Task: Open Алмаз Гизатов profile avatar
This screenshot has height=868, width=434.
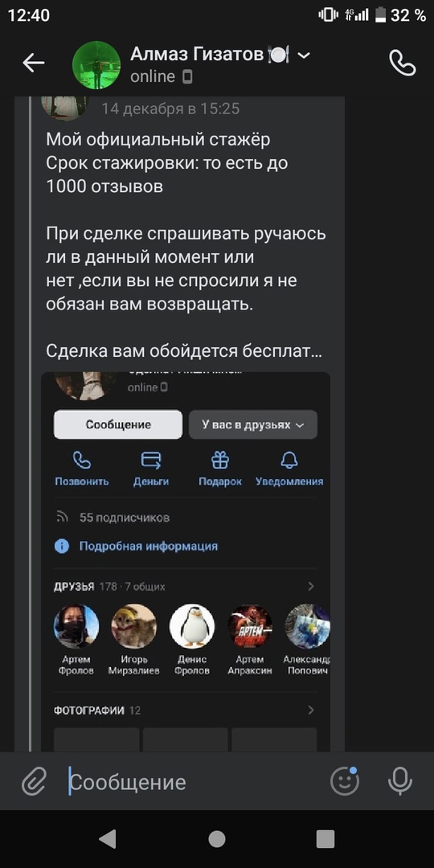Action: tap(96, 65)
